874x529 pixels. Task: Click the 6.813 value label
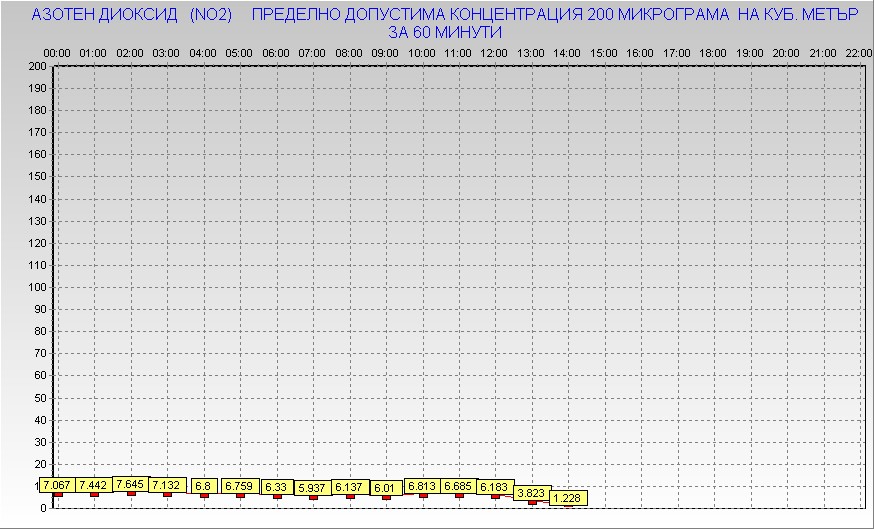coord(423,486)
